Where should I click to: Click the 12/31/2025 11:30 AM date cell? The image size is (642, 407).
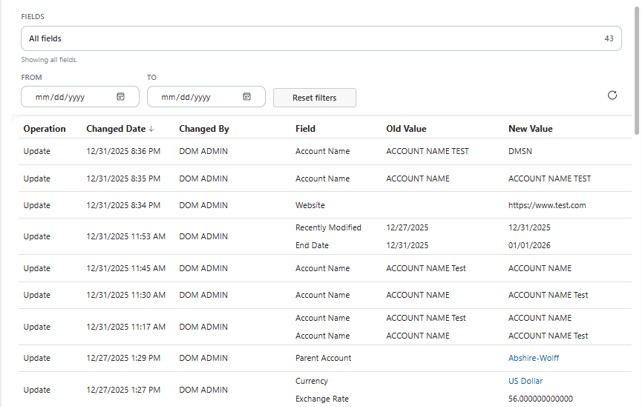tap(126, 295)
